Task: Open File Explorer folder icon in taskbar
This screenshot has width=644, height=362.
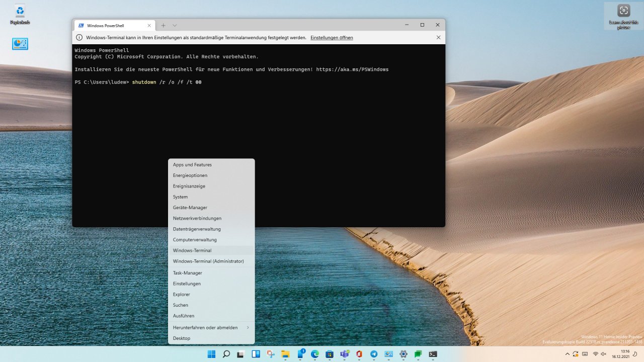Action: [x=285, y=354]
